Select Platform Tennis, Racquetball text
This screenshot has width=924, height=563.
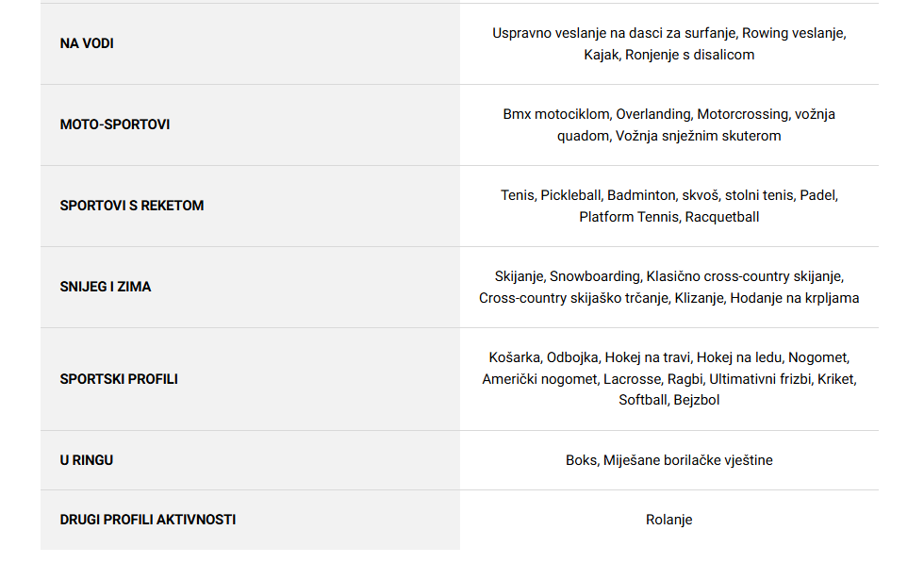coord(668,217)
